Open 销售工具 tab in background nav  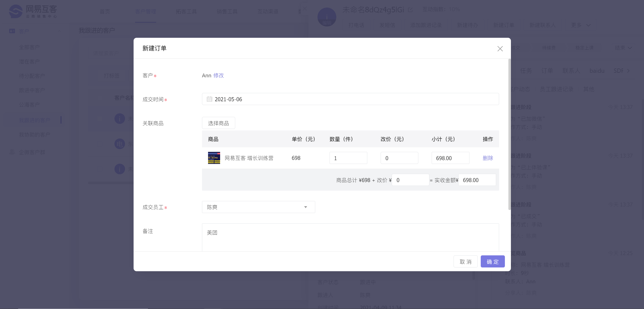pos(227,12)
